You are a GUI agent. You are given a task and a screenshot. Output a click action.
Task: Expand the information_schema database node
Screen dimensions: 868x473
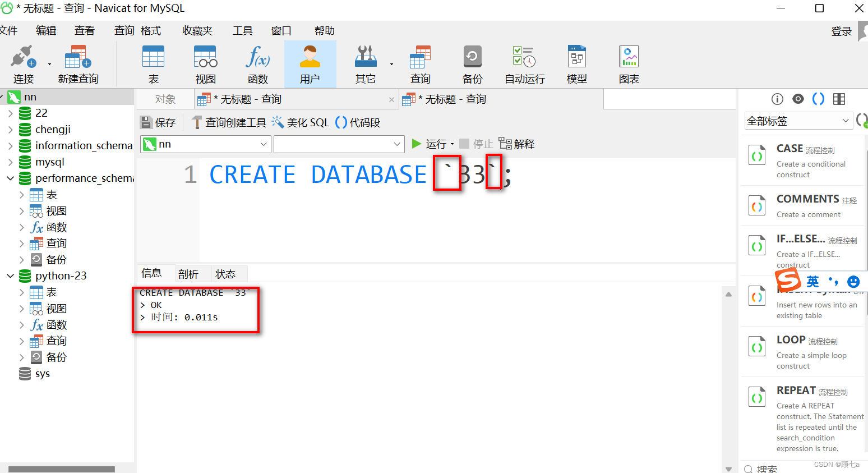10,146
